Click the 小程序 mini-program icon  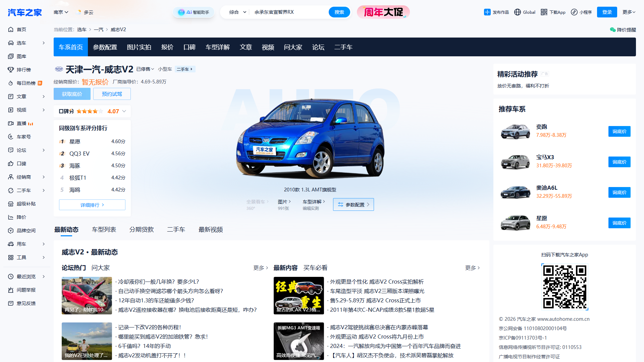click(x=574, y=12)
